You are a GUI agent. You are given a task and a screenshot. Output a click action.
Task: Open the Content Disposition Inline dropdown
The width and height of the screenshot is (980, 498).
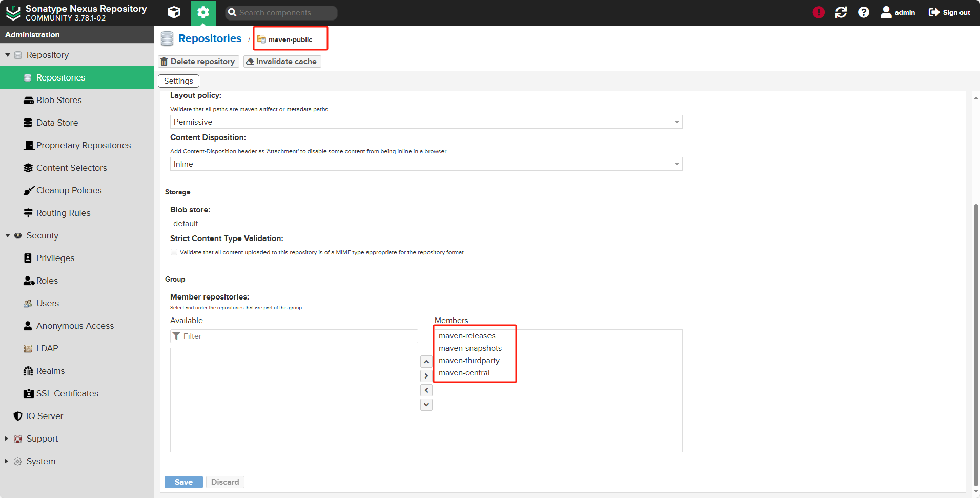[x=426, y=164]
